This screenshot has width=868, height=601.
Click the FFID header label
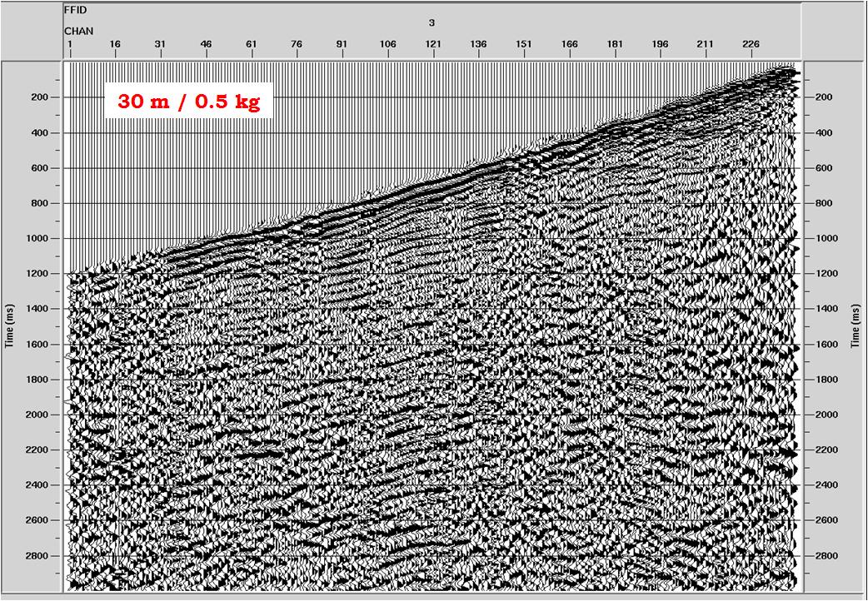click(75, 11)
